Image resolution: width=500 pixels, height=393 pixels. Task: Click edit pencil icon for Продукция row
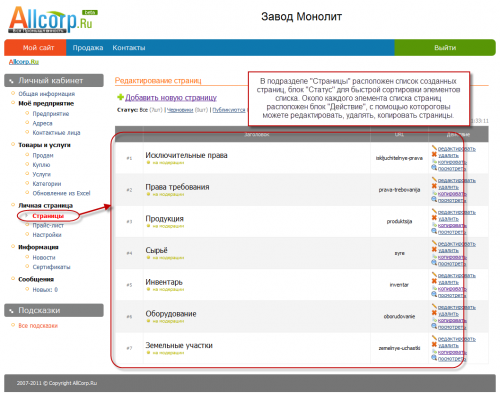click(x=434, y=211)
